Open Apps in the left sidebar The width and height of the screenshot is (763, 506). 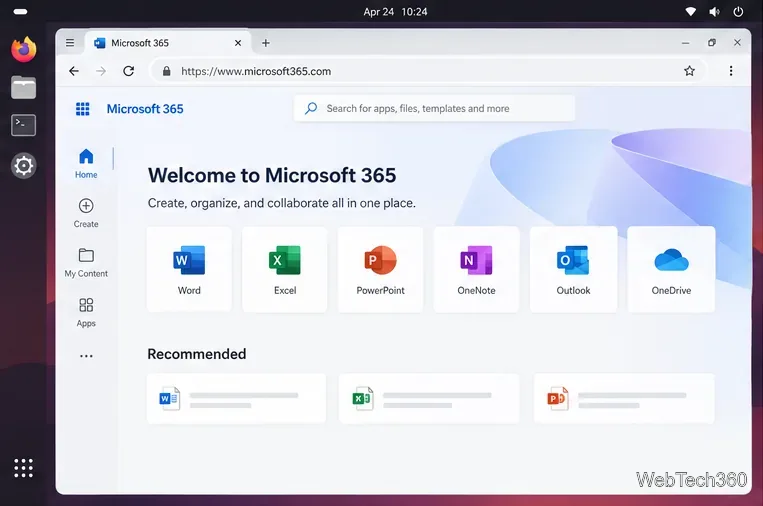click(x=86, y=312)
